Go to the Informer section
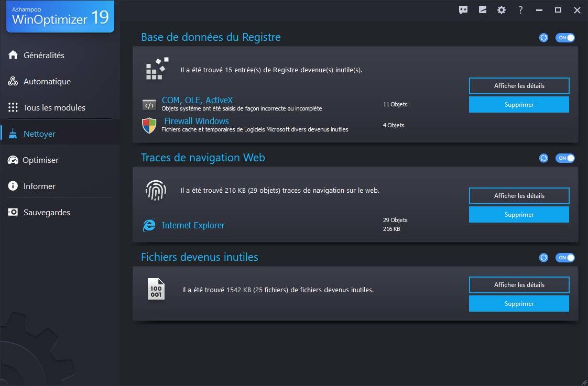 coord(39,186)
